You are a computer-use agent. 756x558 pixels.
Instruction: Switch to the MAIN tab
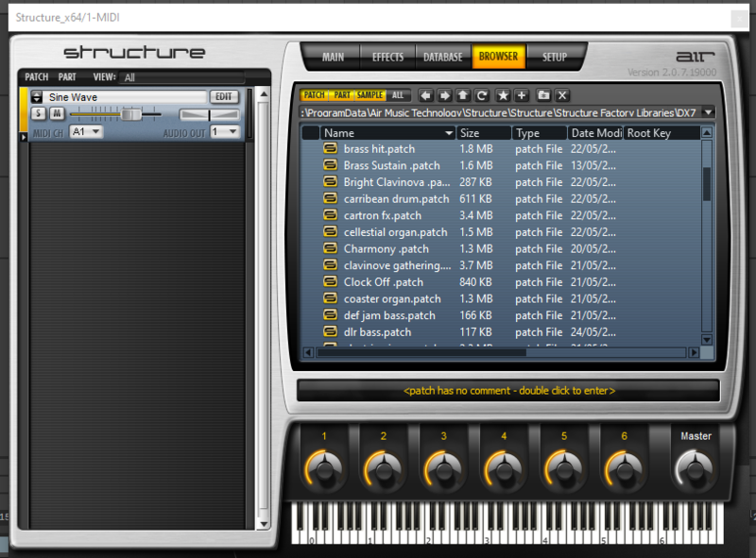point(333,57)
